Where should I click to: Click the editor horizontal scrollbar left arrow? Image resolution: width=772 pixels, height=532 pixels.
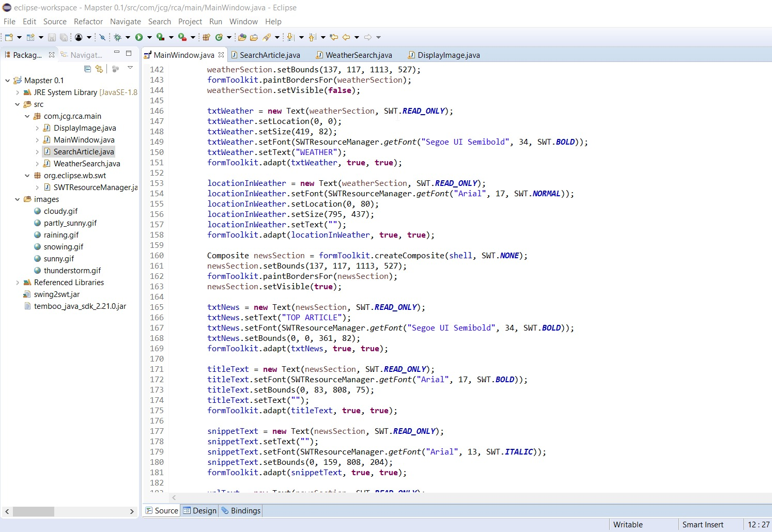pos(174,497)
